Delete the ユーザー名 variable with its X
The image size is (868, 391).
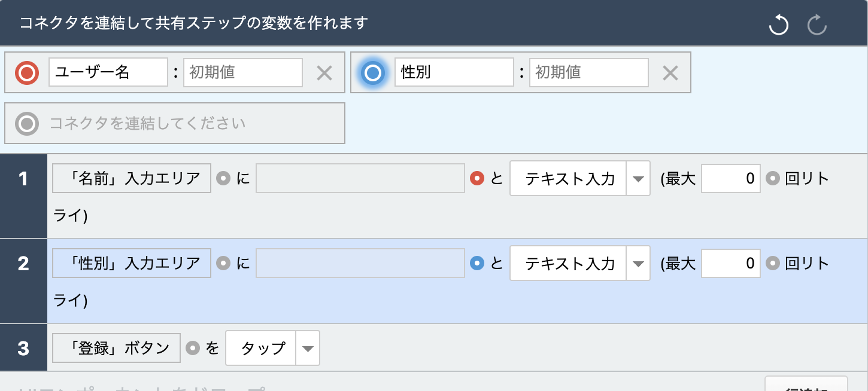(x=324, y=73)
